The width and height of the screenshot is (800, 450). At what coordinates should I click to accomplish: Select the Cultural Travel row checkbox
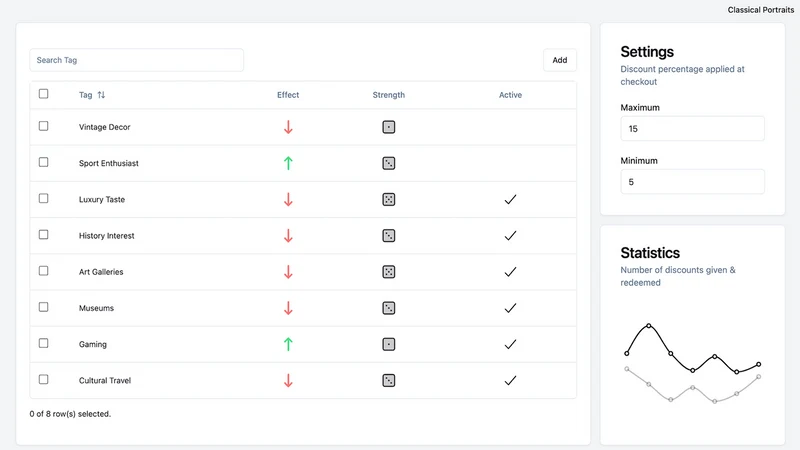tap(43, 380)
